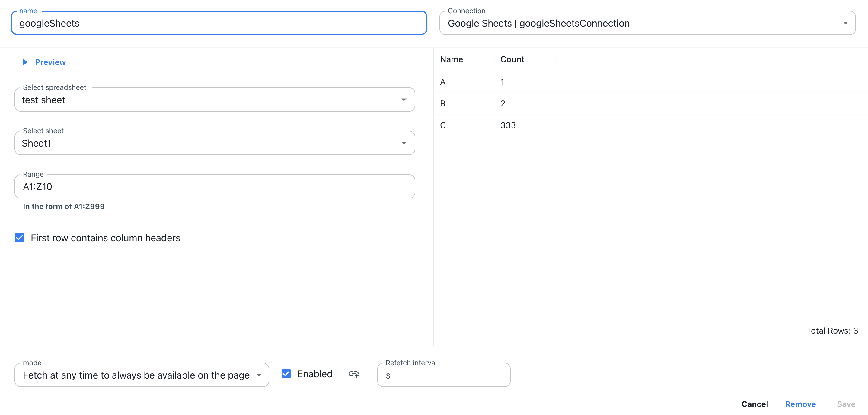
Task: Uncheck the Enabled checkbox
Action: tap(286, 374)
